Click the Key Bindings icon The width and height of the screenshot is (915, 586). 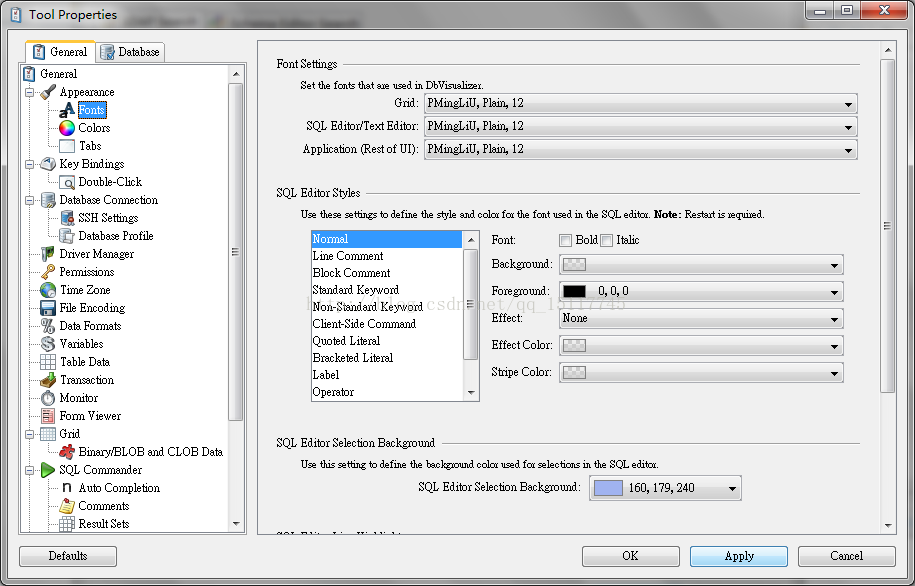[48, 164]
